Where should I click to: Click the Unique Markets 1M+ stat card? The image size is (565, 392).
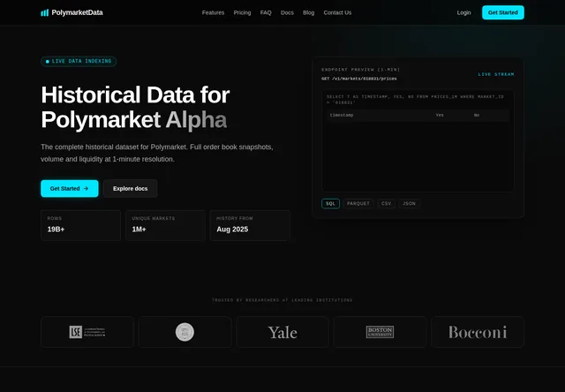[165, 225]
